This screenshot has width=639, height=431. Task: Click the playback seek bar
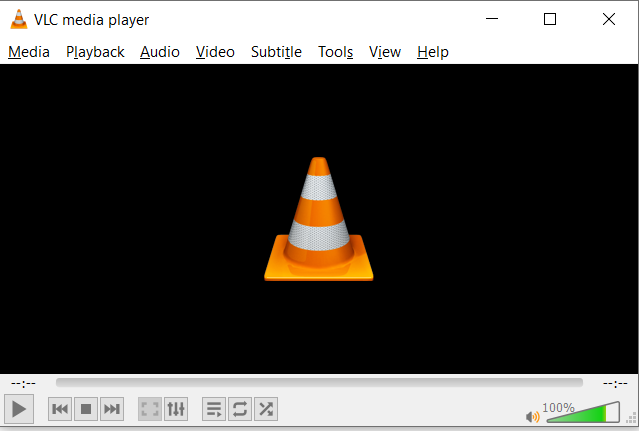[x=319, y=383]
